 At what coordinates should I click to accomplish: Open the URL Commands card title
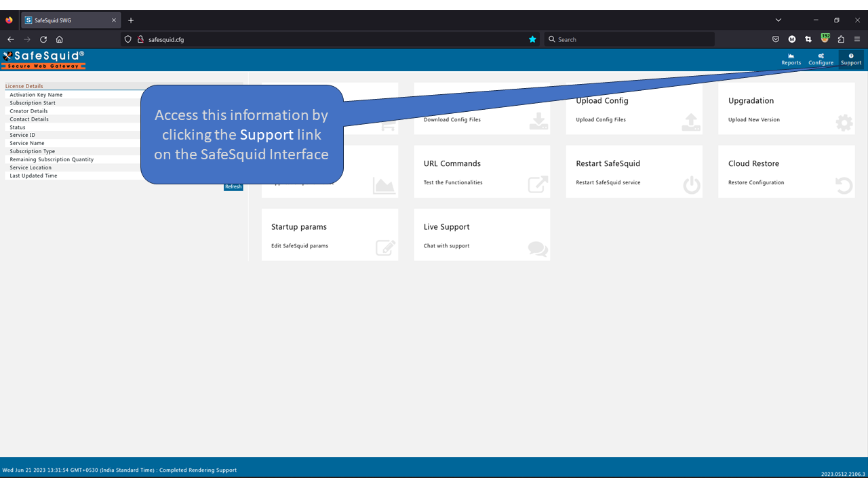[452, 163]
